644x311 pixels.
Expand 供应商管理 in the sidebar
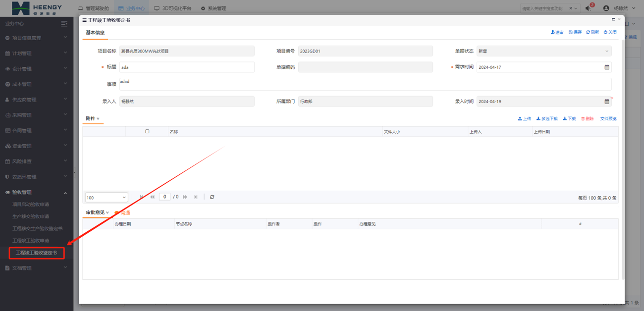[37, 100]
